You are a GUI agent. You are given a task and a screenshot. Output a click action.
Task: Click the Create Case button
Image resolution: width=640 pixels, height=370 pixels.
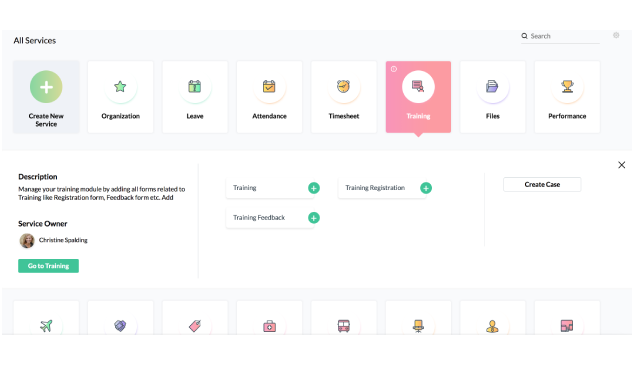point(542,184)
